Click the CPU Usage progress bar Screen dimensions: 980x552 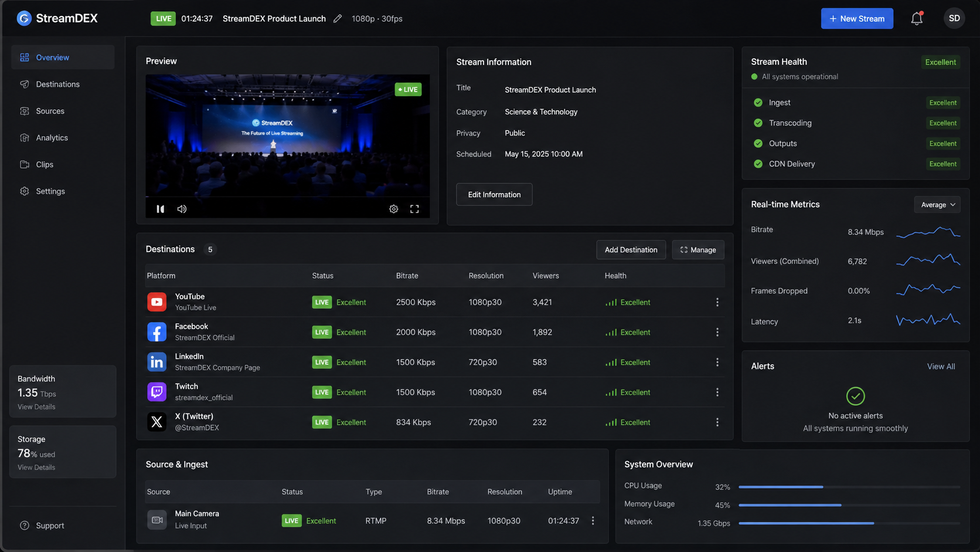(x=849, y=487)
